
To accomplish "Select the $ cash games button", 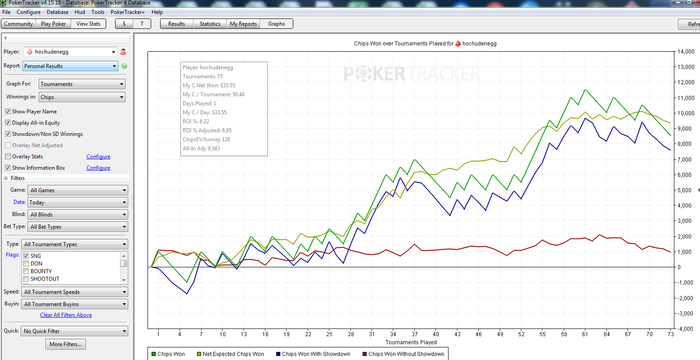I will click(x=124, y=24).
